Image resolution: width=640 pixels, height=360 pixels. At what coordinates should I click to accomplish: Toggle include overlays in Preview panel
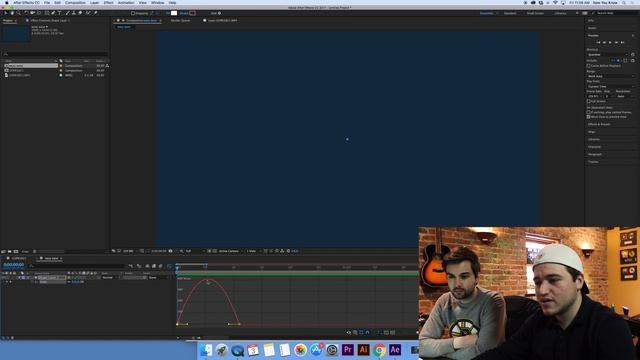(625, 60)
